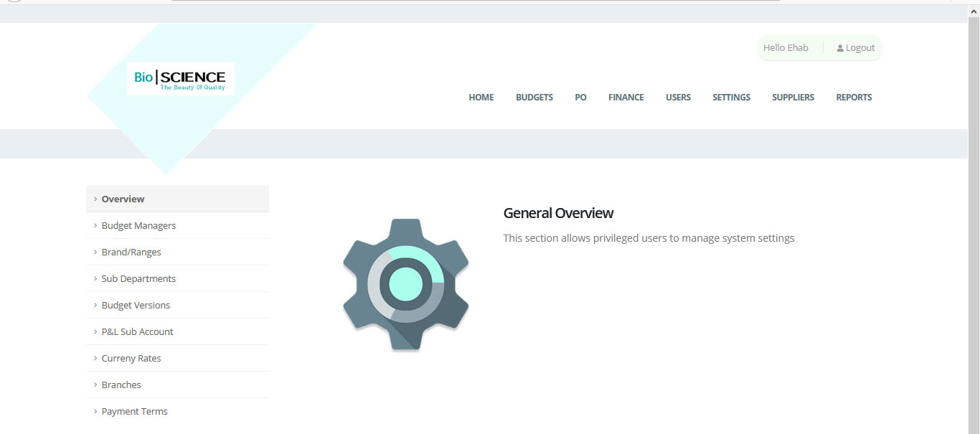
Task: Click the Bio Science logo
Action: point(181,79)
